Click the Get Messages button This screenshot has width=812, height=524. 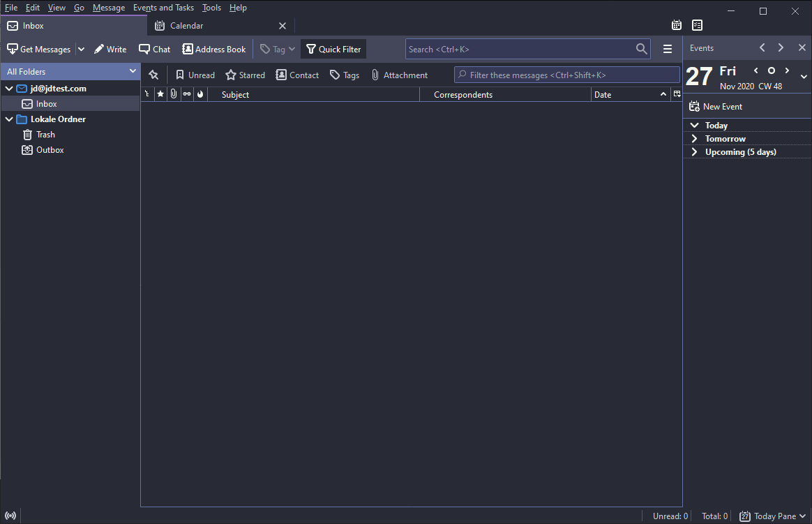pos(39,49)
